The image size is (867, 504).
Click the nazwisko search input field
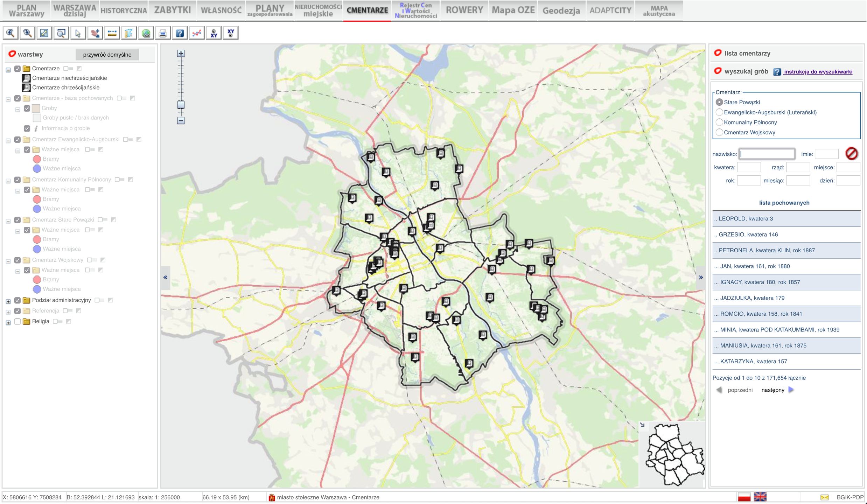click(767, 154)
